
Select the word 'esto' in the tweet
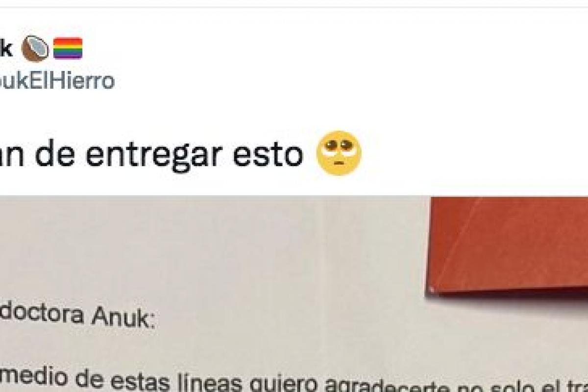[x=282, y=154]
